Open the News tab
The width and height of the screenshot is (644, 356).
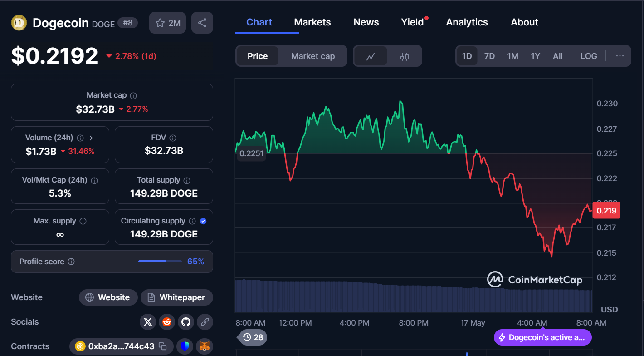(366, 22)
